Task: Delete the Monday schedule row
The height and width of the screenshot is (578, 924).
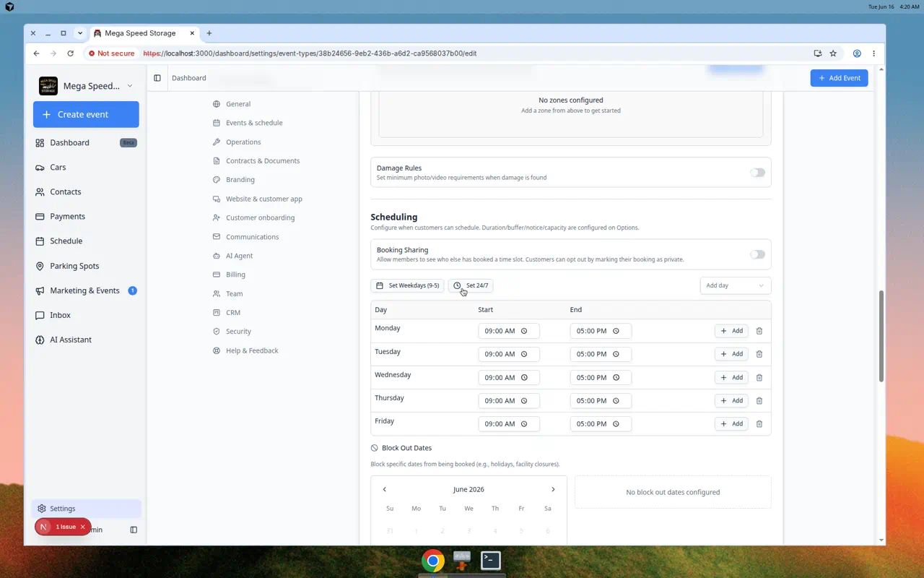Action: click(x=759, y=331)
